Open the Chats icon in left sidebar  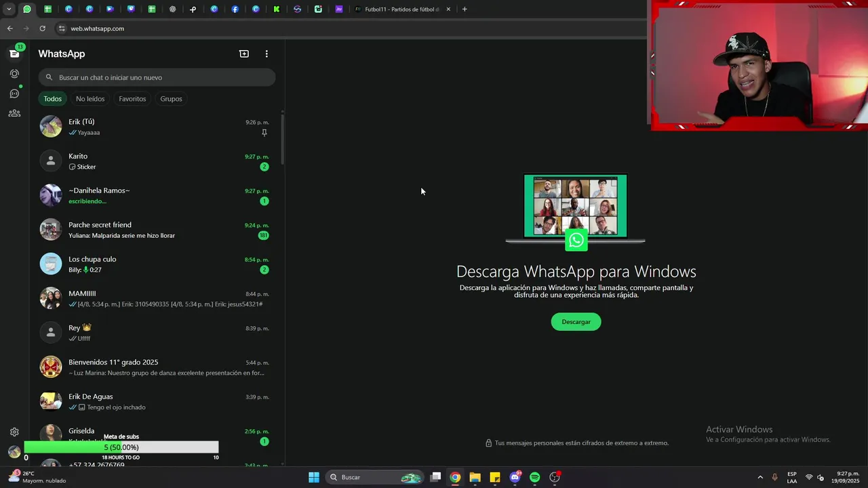14,54
